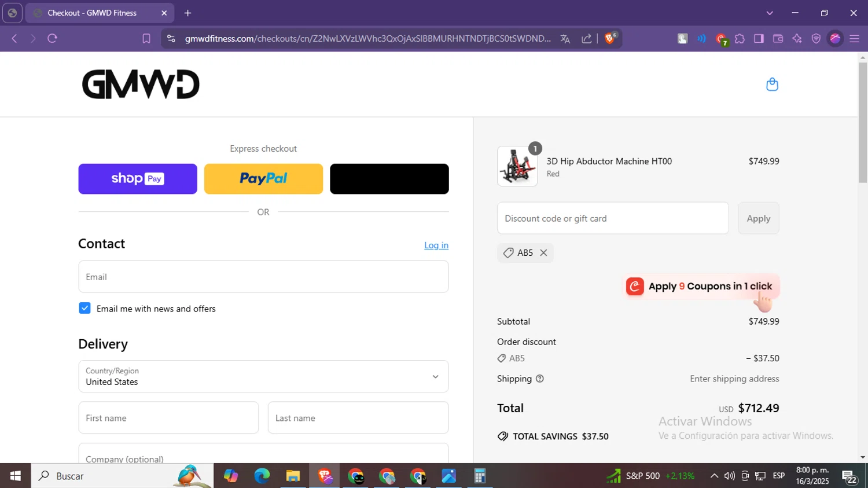Click the Brave Shields lion icon
The width and height of the screenshot is (868, 488).
pos(609,38)
